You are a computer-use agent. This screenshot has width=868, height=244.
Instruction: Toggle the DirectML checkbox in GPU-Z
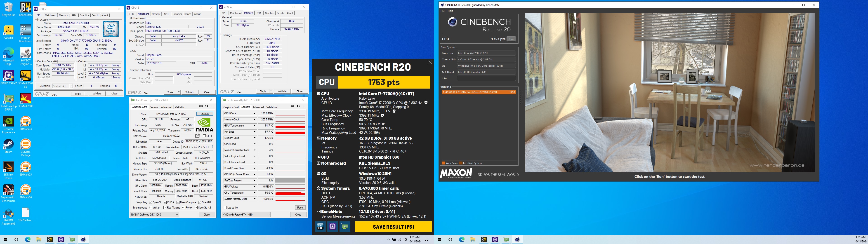[x=199, y=202]
